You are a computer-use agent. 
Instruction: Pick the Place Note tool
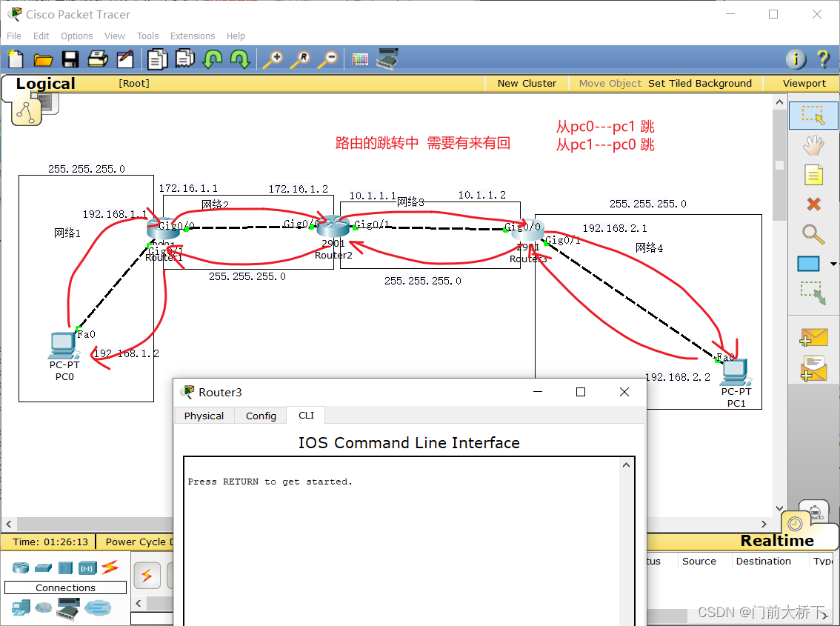coord(813,175)
